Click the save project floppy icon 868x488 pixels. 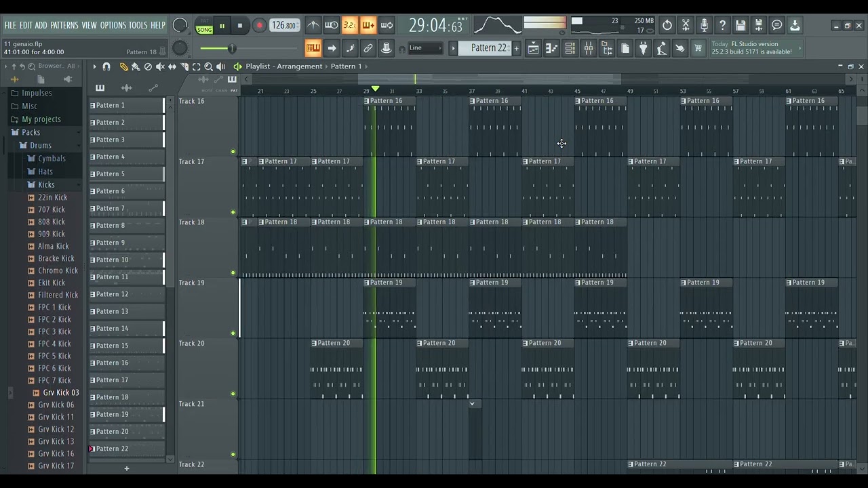[741, 26]
